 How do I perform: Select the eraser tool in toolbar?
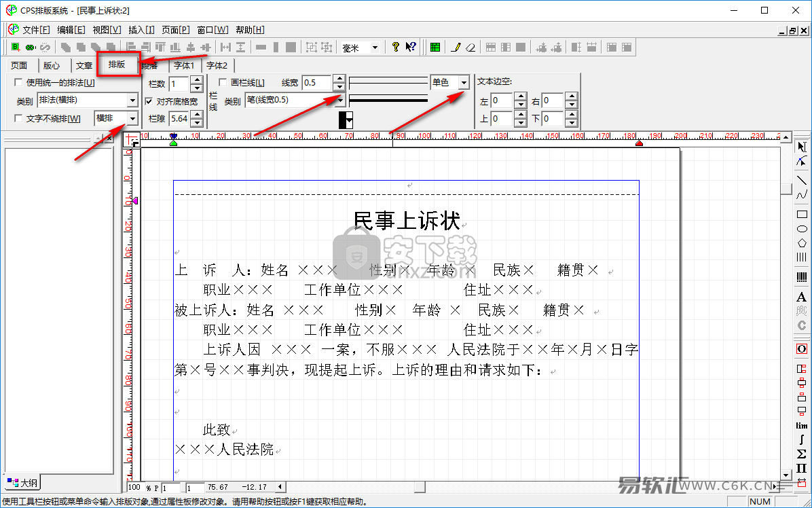pos(470,48)
